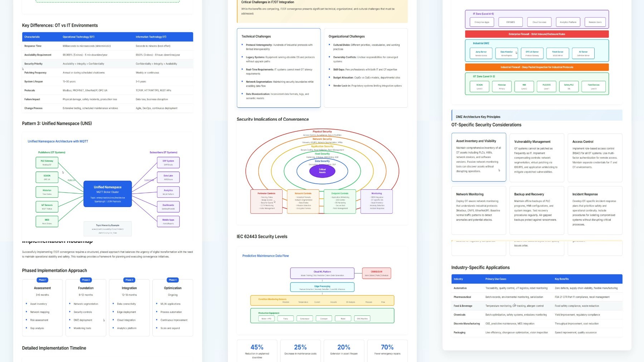This screenshot has height=362, width=644.
Task: Click the Perimeter Controls box
Action: 267,202
